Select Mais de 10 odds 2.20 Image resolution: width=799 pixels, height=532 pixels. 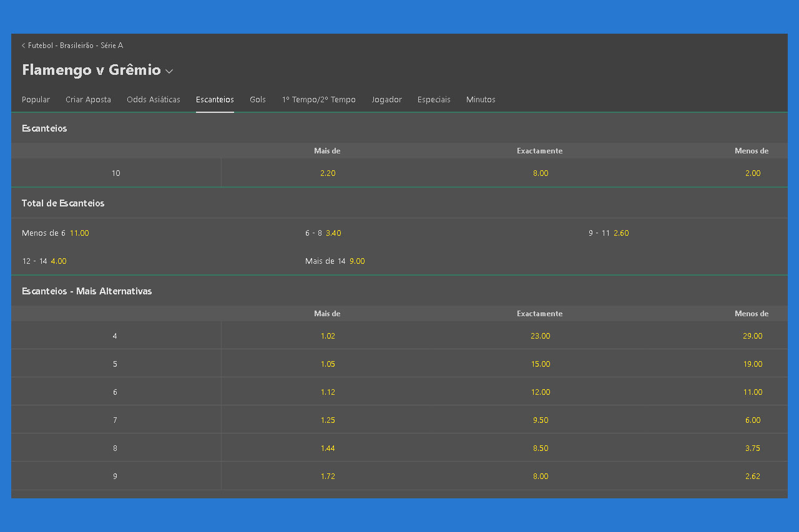coord(328,173)
